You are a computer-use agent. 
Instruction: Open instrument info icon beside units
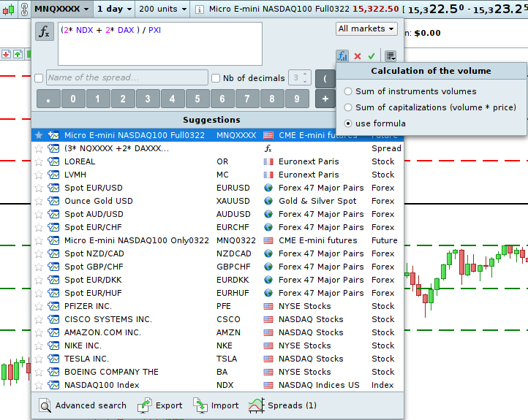[x=200, y=9]
